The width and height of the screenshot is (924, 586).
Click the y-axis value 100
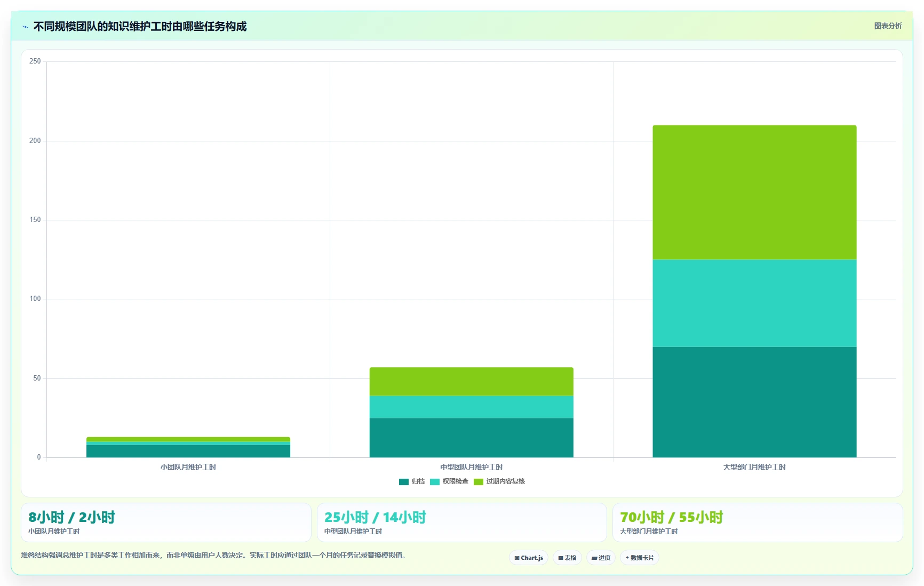click(x=35, y=299)
